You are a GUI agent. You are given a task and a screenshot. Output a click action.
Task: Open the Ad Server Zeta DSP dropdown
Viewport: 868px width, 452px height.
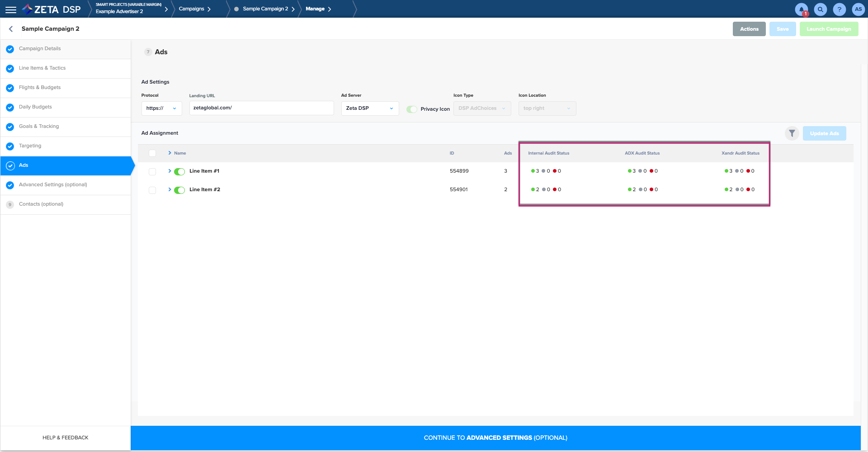[369, 108]
